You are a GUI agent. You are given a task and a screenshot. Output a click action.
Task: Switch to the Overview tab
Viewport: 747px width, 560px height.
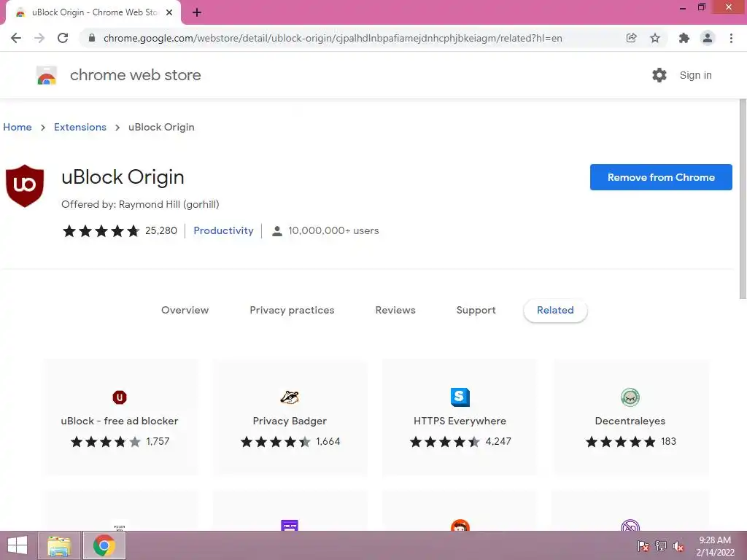pyautogui.click(x=185, y=310)
